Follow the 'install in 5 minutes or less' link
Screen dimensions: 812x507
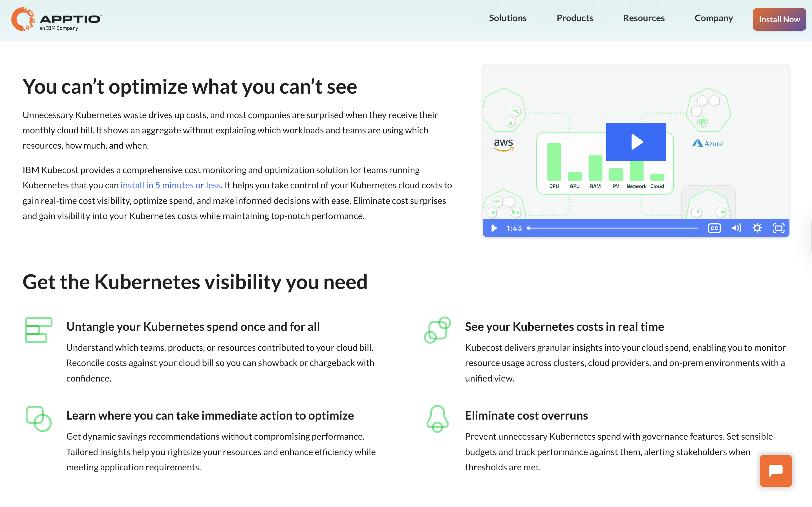[x=171, y=185]
